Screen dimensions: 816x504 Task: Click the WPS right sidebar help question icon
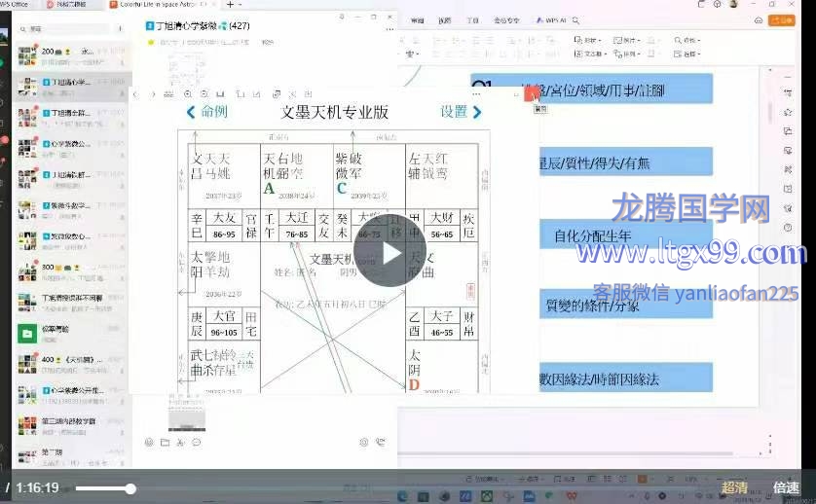(788, 228)
